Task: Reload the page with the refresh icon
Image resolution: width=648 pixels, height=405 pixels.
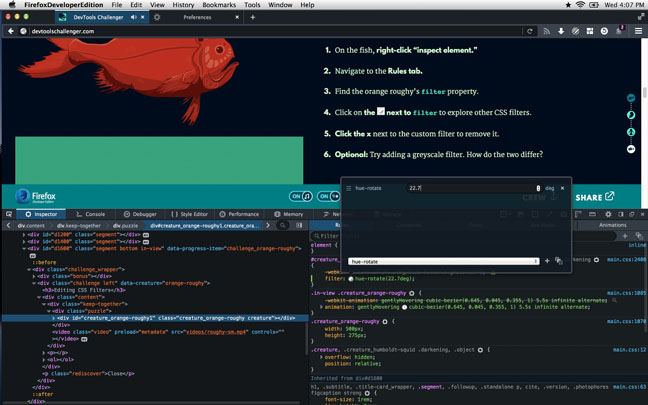Action: (x=529, y=31)
